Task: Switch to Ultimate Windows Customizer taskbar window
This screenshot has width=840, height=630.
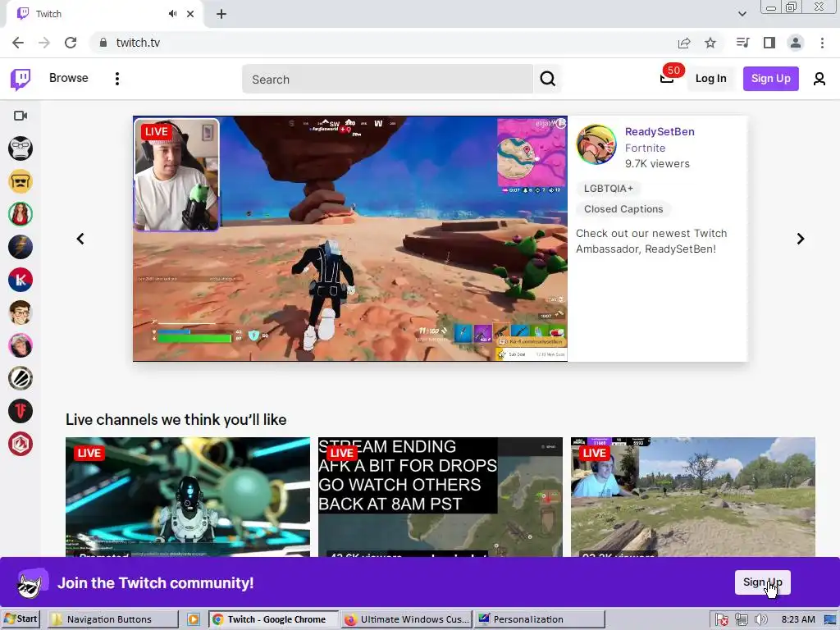Action: tap(406, 619)
